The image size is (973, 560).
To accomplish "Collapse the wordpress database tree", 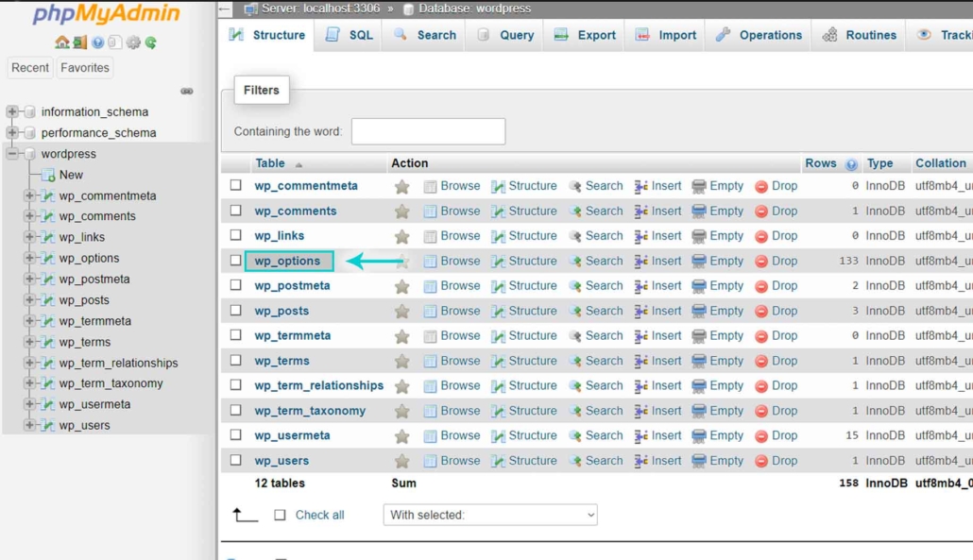I will click(12, 154).
